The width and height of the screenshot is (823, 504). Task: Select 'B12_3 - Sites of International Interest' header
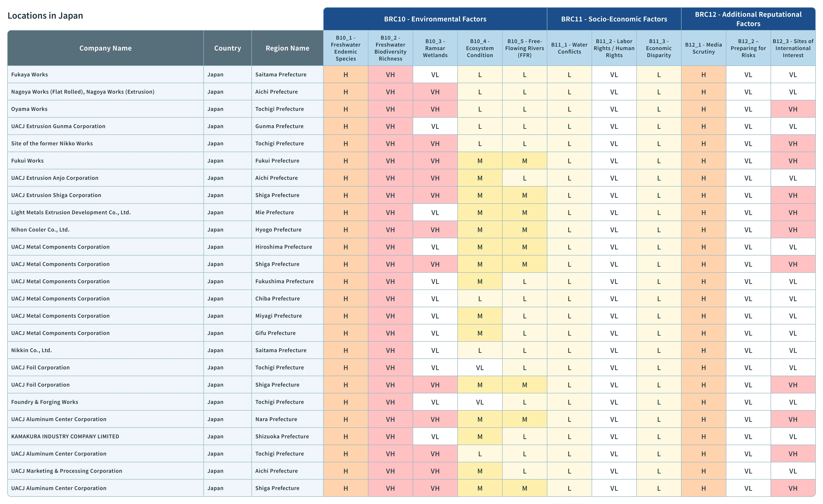[793, 48]
